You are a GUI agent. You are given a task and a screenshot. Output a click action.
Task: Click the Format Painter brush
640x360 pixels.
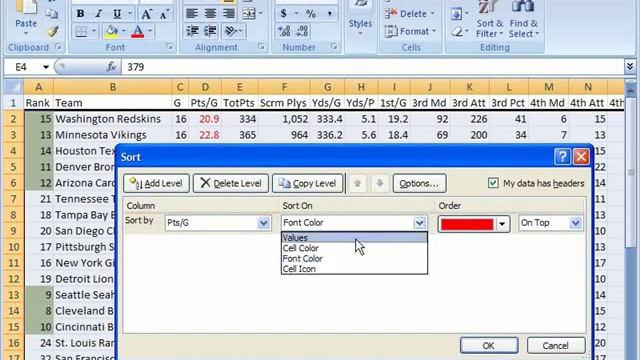pos(52,31)
